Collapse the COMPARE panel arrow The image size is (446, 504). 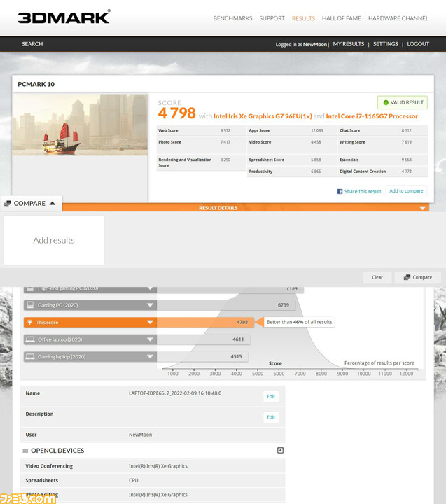[x=53, y=203]
